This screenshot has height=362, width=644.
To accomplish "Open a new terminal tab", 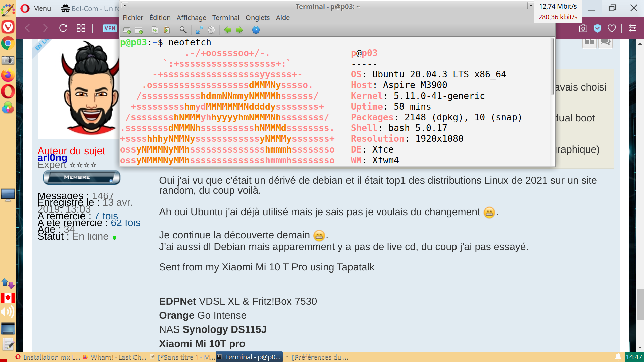I will click(x=127, y=30).
